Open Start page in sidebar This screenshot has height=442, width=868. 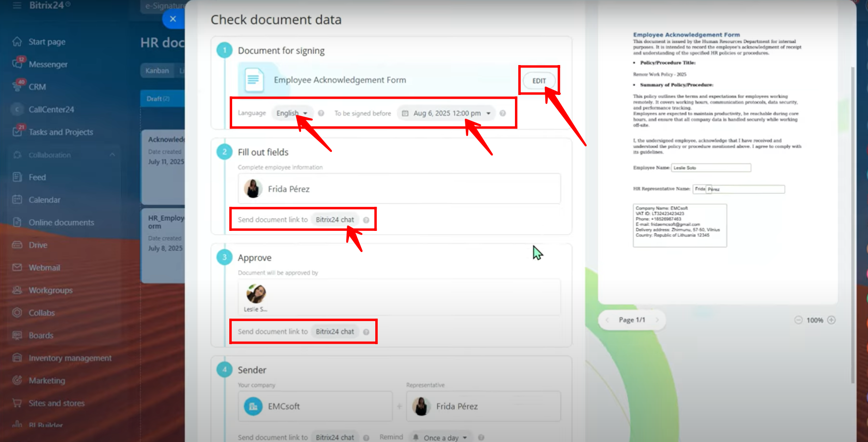click(47, 42)
